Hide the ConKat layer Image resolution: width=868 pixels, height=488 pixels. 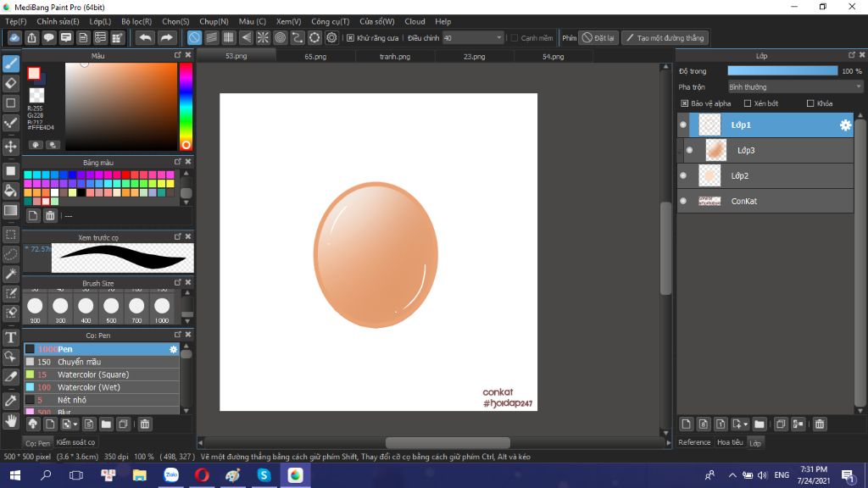click(x=683, y=201)
